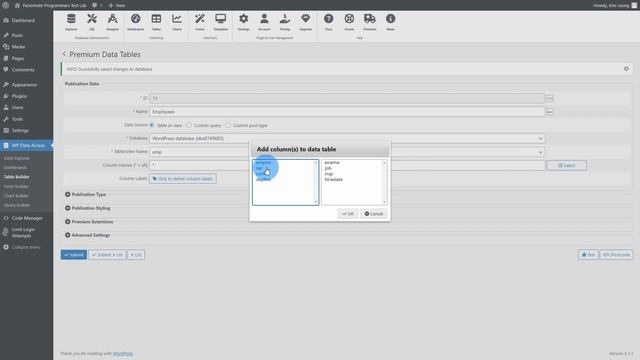This screenshot has height=360, width=640.
Task: Open the Account person icon
Action: click(264, 22)
